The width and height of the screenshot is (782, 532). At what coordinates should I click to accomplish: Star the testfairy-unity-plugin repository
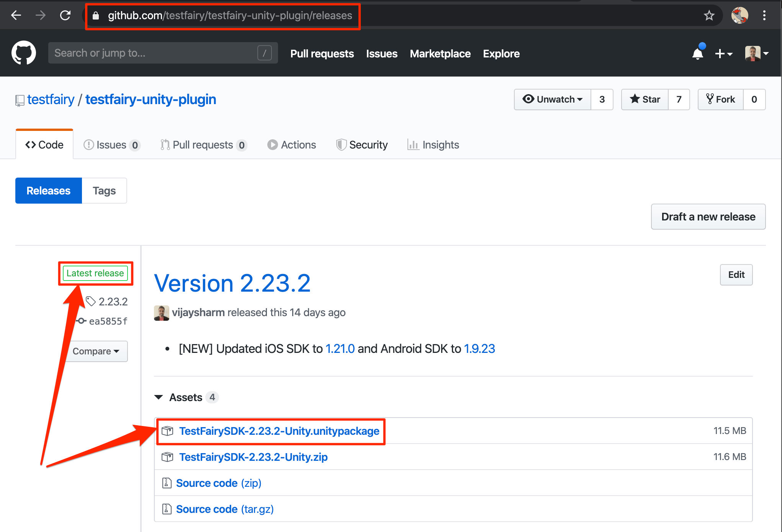click(x=645, y=100)
